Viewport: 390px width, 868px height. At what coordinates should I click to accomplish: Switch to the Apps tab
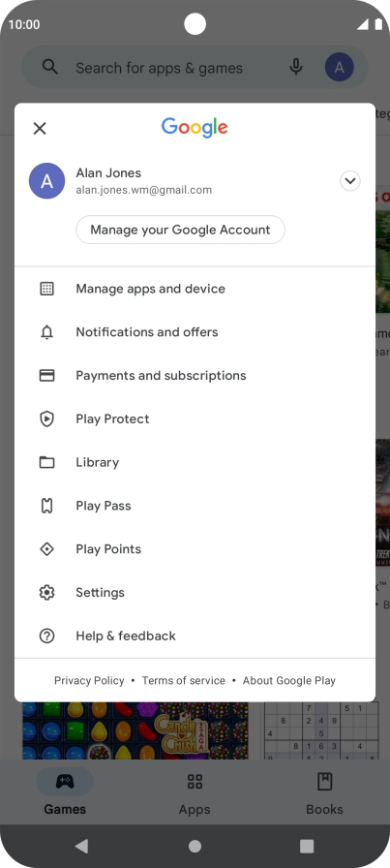pyautogui.click(x=195, y=794)
